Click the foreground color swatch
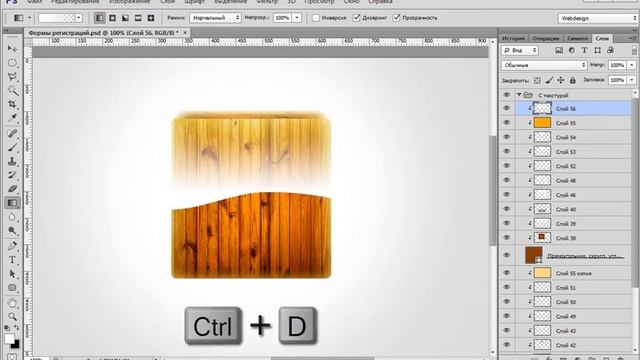The image size is (640, 360). point(9,339)
